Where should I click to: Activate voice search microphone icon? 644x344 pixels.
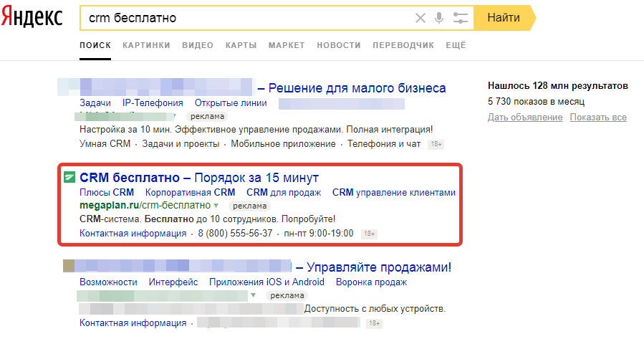pos(439,18)
